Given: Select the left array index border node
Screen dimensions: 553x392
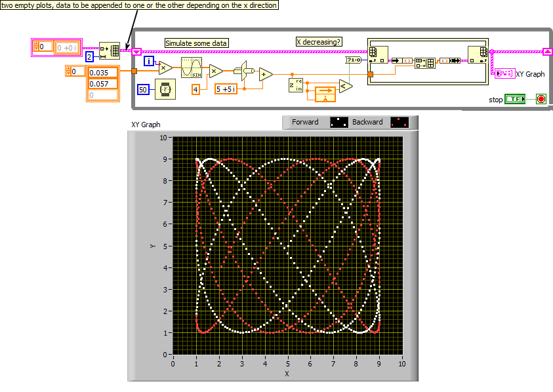Looking at the screenshot, I should point(378,54).
